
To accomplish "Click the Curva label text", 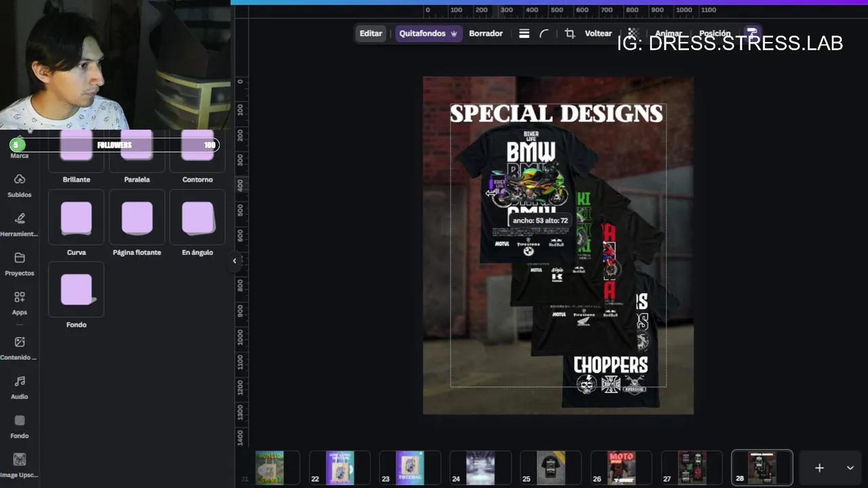I will coord(76,252).
